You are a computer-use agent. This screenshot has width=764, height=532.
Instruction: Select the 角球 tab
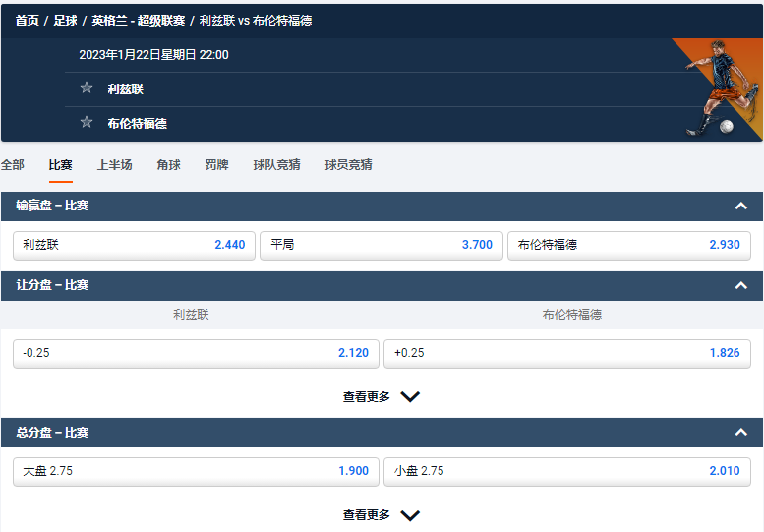coord(168,165)
